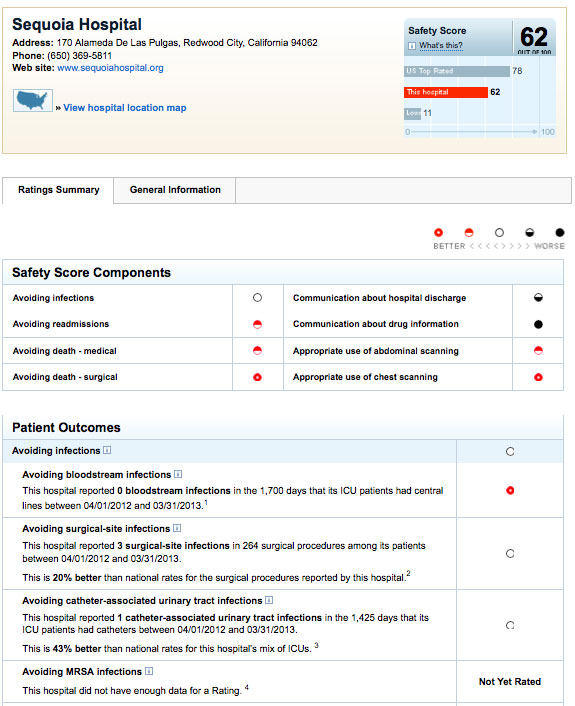Click the solid black worst legend icon
Image resolution: width=575 pixels, height=706 pixels.
point(560,232)
